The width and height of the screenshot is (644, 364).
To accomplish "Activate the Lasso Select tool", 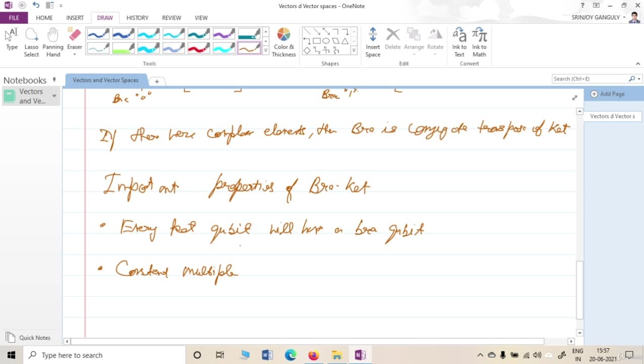I will click(x=31, y=42).
